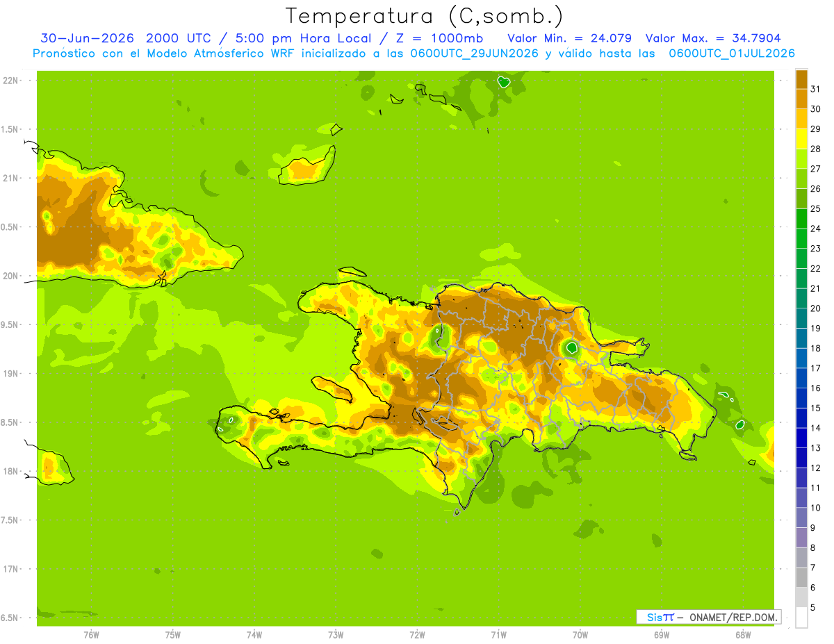
Task: Click the "69W" longitude label
Action: (x=662, y=634)
